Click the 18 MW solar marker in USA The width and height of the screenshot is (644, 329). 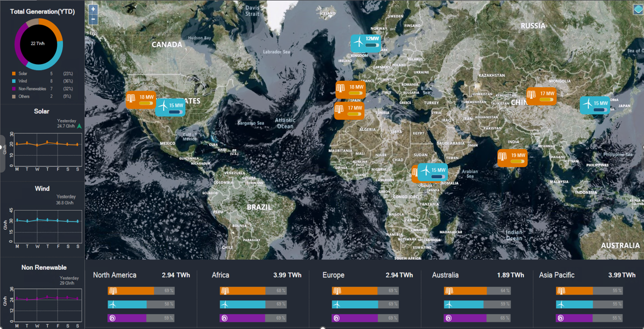click(x=140, y=99)
